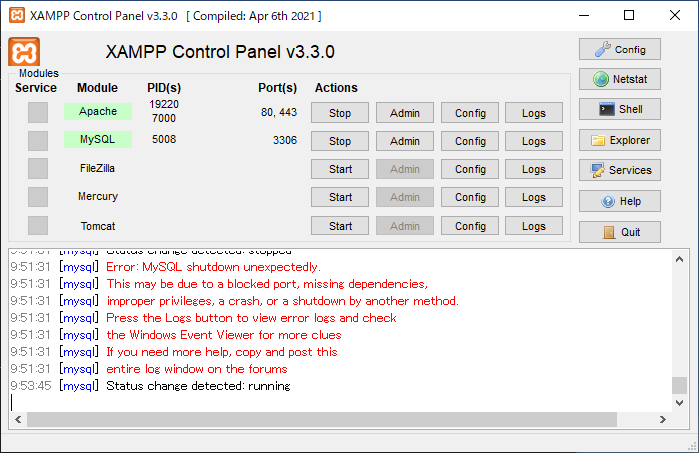The height and width of the screenshot is (453, 699).
Task: Click the Tomcat module label
Action: pyautogui.click(x=98, y=226)
